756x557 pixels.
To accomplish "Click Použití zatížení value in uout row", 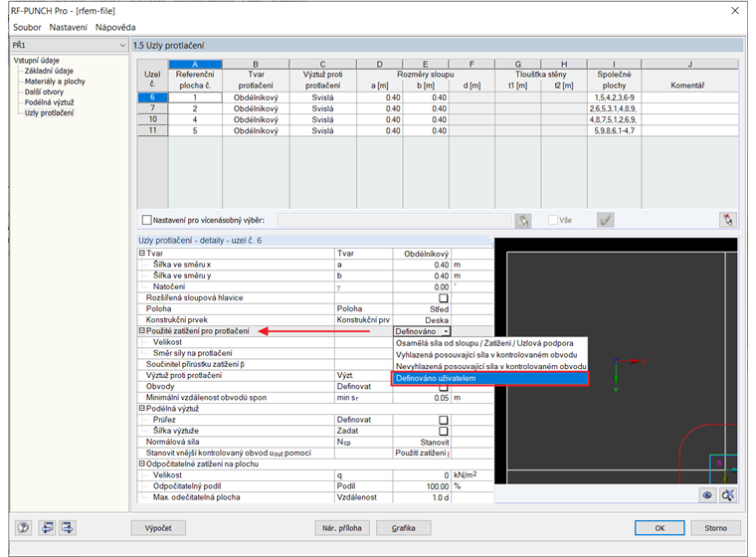I will (422, 454).
